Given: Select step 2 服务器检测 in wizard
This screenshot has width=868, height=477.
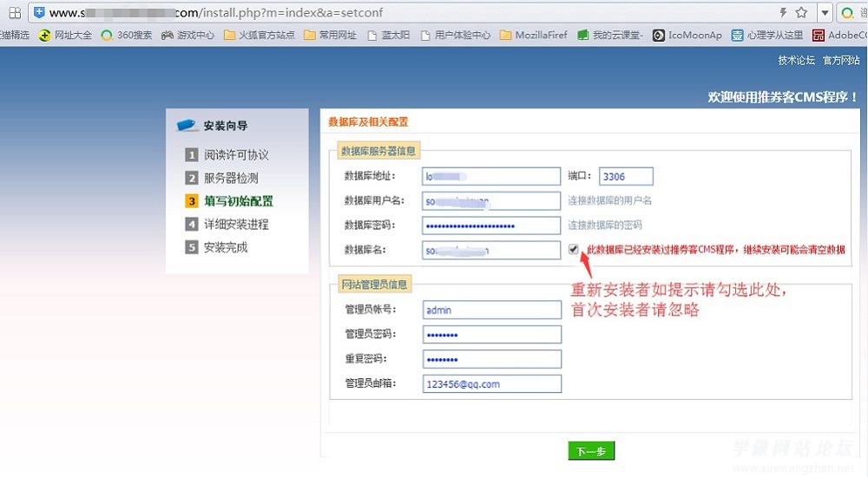Looking at the screenshot, I should tap(231, 178).
